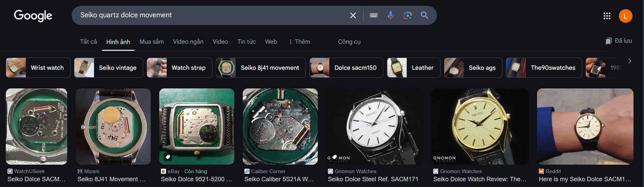Open saved items via bookmark icon

click(x=608, y=41)
